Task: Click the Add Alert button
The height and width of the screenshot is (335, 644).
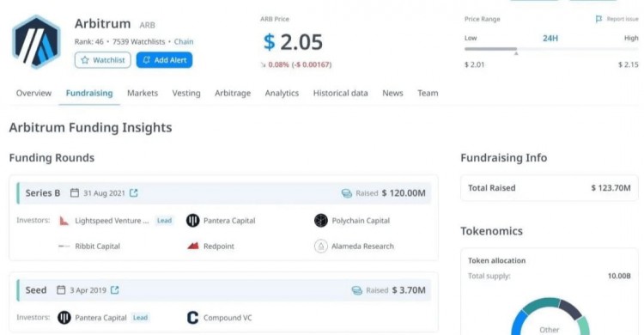Action: [x=164, y=60]
